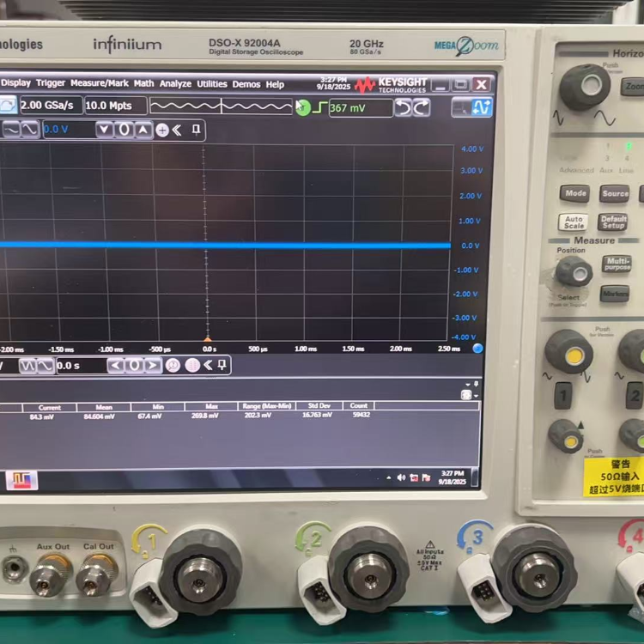Click the Infiniium app icon in taskbar
This screenshot has width=644, height=644.
point(21,480)
